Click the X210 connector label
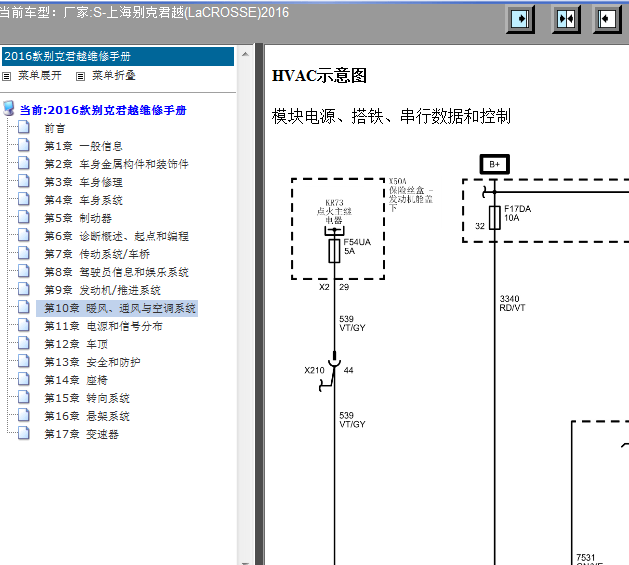Viewport: 629px width, 565px height. (314, 370)
